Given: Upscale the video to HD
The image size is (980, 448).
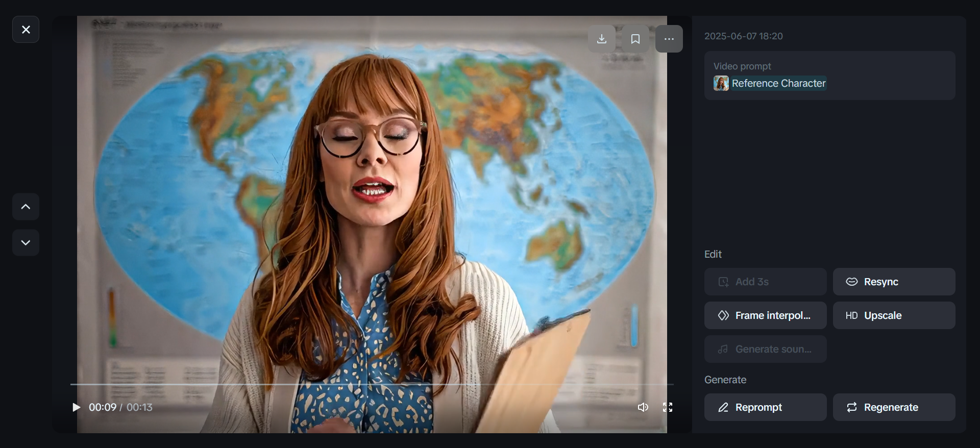Looking at the screenshot, I should (x=894, y=315).
